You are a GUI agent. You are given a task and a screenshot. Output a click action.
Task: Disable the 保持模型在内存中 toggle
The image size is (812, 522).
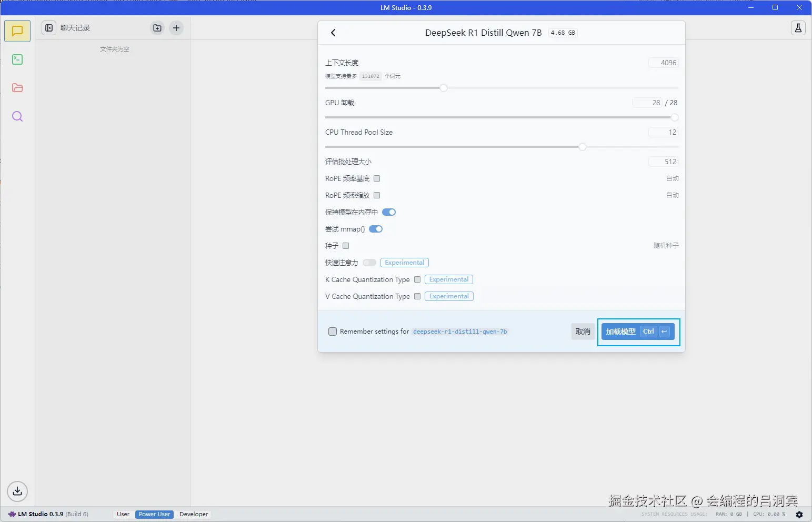point(388,212)
